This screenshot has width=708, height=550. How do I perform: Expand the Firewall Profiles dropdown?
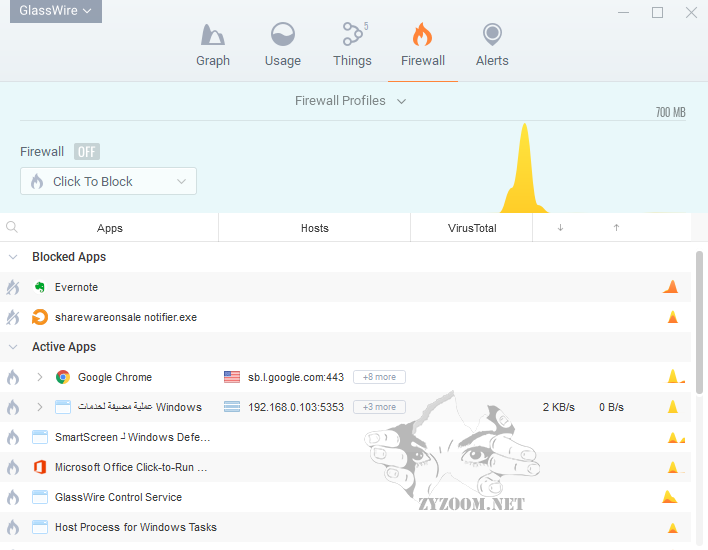pos(350,101)
